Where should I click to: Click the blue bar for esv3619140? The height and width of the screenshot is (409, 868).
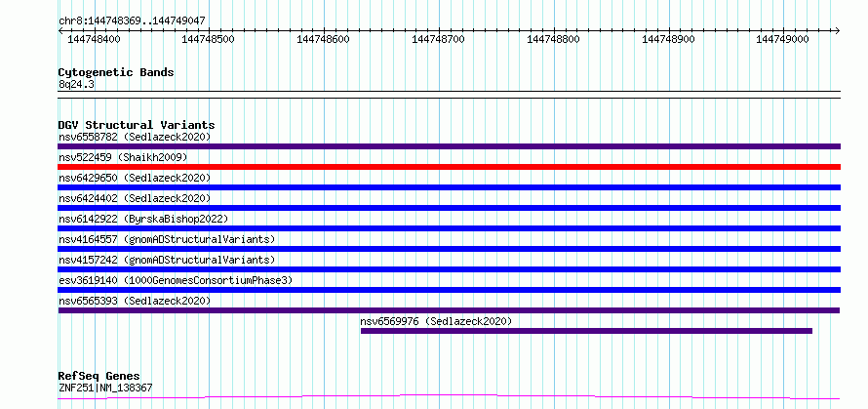pos(449,290)
